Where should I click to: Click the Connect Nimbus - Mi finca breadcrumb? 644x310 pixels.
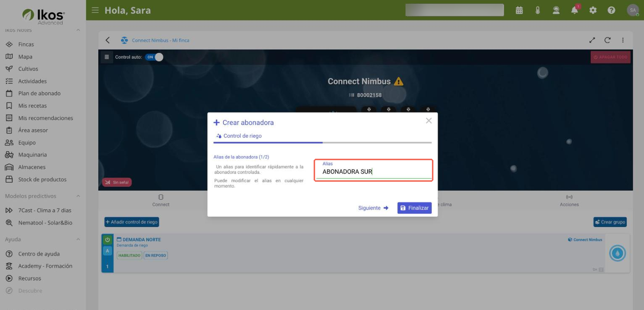pos(160,40)
